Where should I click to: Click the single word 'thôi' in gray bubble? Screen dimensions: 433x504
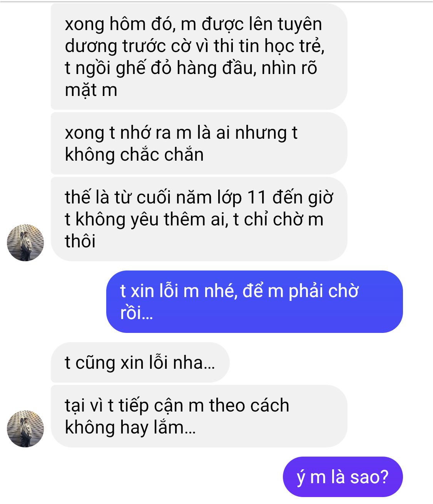(80, 241)
